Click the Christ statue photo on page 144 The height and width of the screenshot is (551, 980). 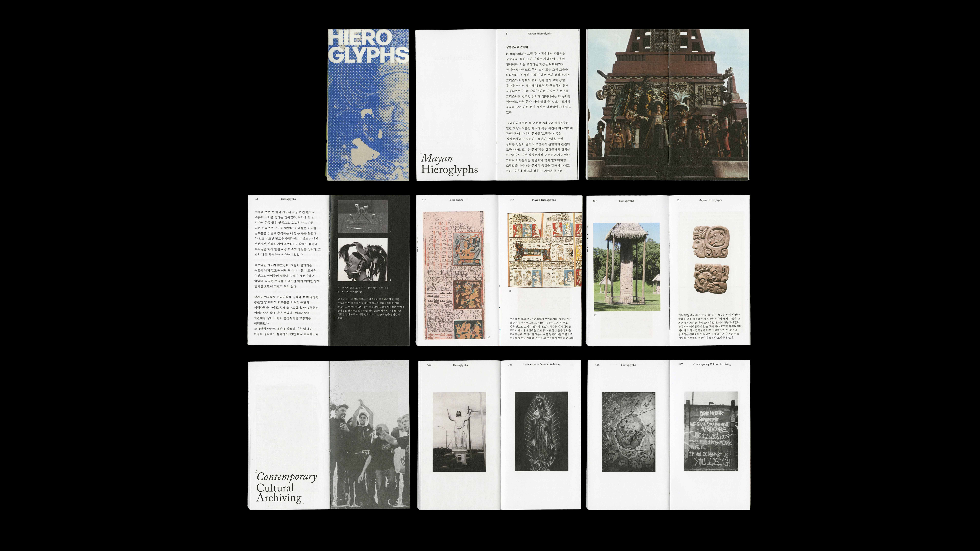tap(459, 432)
